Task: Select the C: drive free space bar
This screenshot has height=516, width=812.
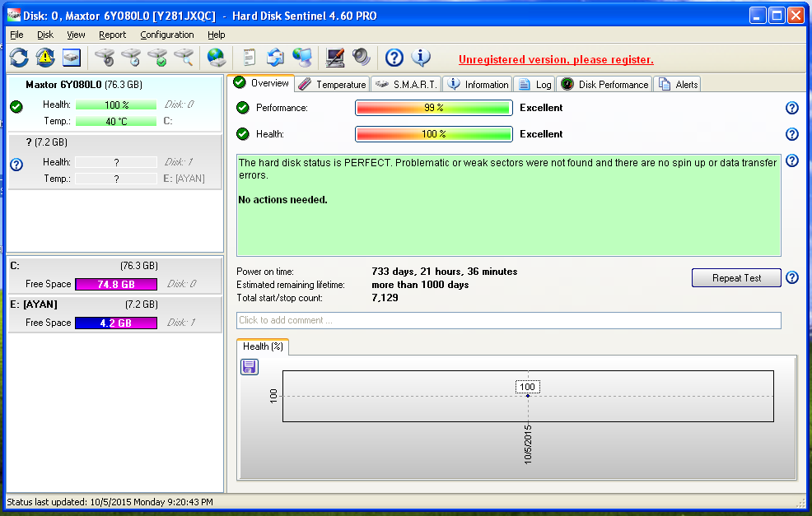Action: click(116, 284)
